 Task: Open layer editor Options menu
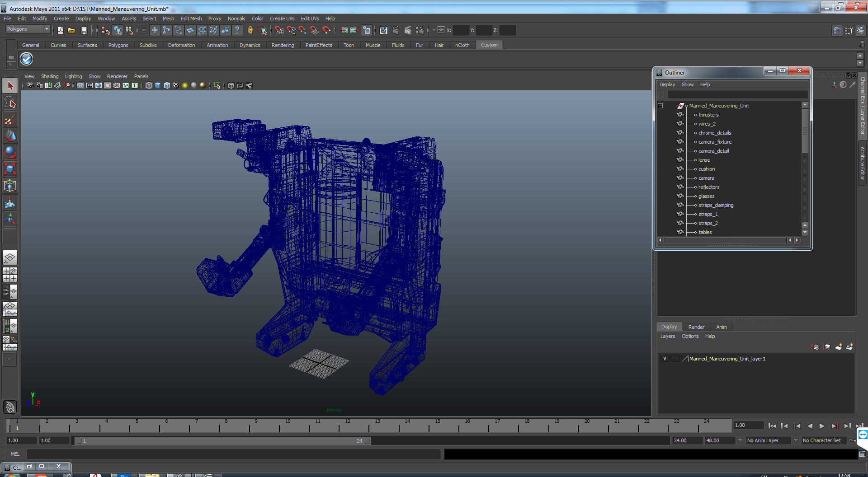pos(690,336)
